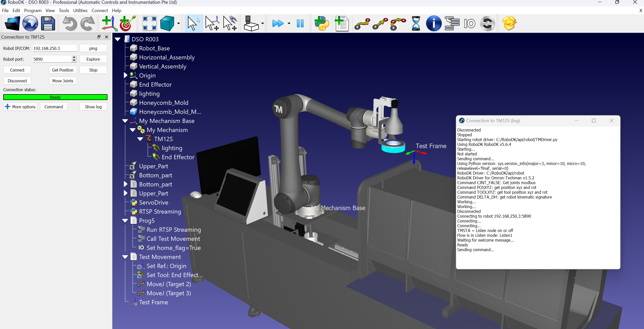The height and width of the screenshot is (329, 644).
Task: Click the Add Python program icon
Action: tap(322, 23)
